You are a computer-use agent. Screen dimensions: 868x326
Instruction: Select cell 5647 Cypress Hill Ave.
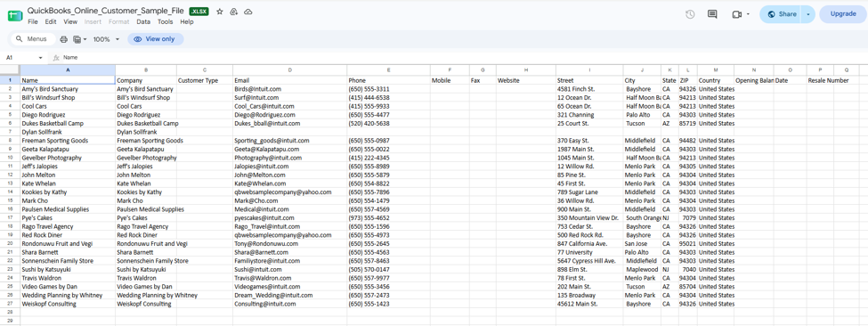[589, 261]
